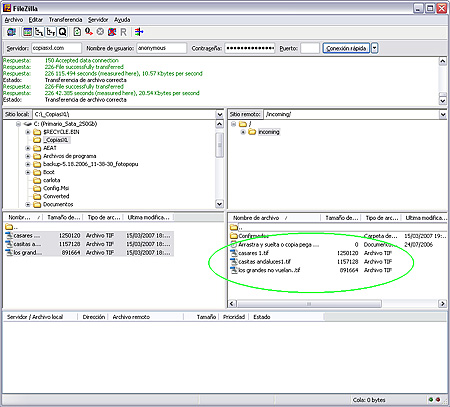Click the remote parent directory (..) folder icon

[234, 227]
